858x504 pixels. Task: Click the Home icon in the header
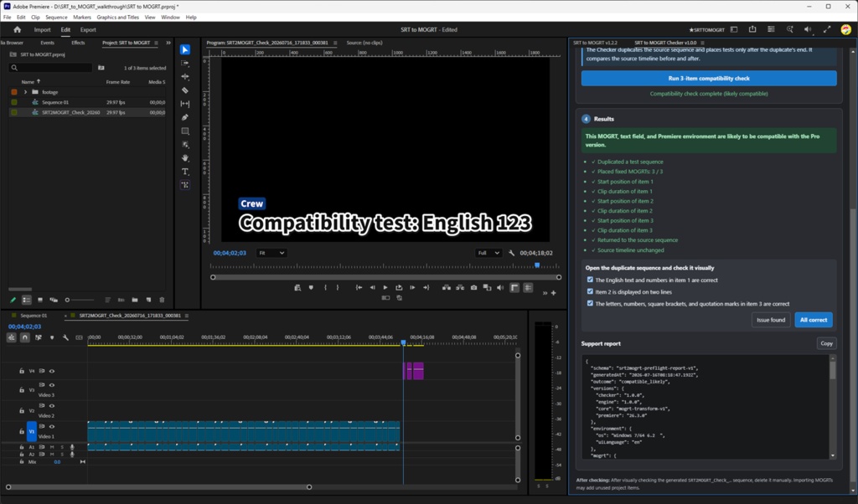coord(17,29)
